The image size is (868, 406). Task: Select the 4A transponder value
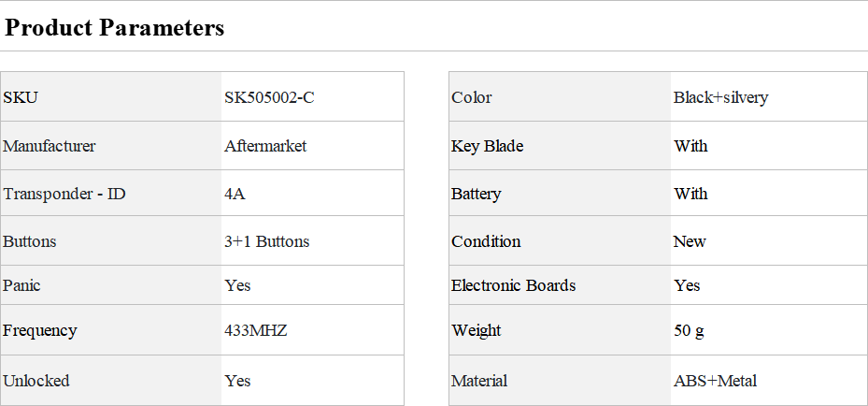coord(235,195)
